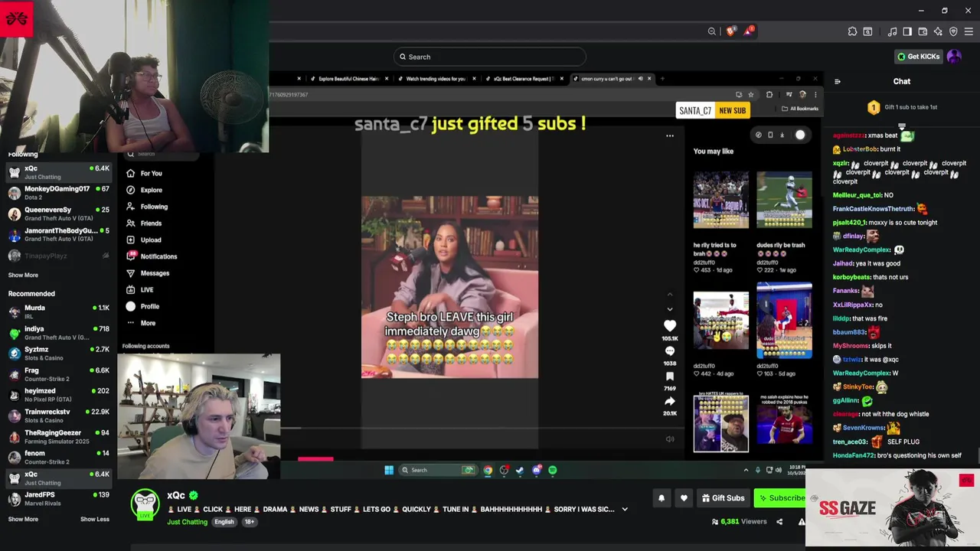980x551 pixels.
Task: Select For You in TikTok sidebar
Action: click(144, 174)
